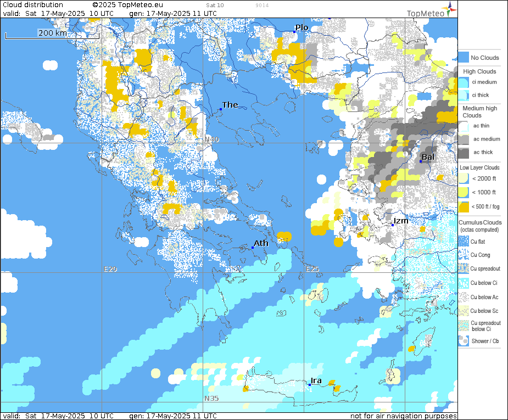
Task: Click the '< 1000 ft' low cloud swatch
Action: [x=464, y=192]
